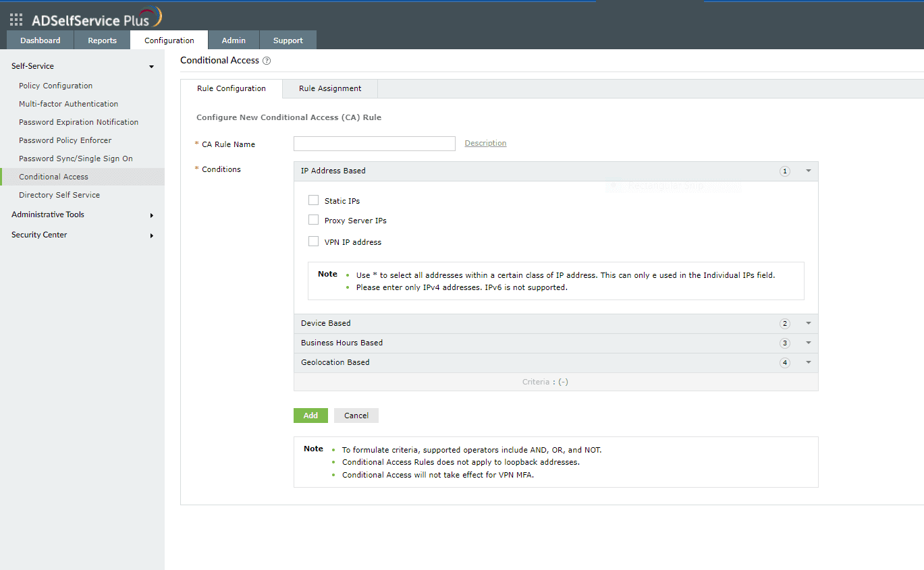Expand the Geolocation Based section arrow

point(808,363)
